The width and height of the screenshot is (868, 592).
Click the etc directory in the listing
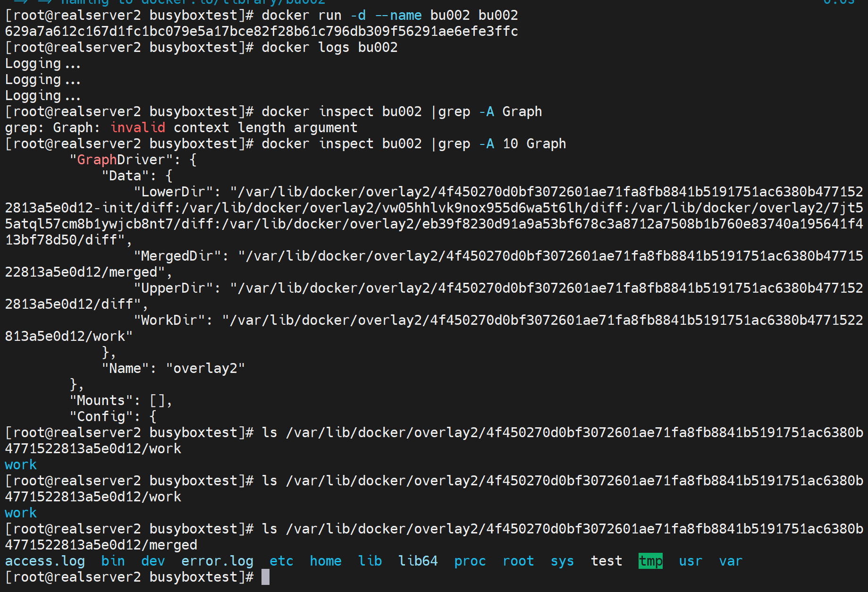281,561
